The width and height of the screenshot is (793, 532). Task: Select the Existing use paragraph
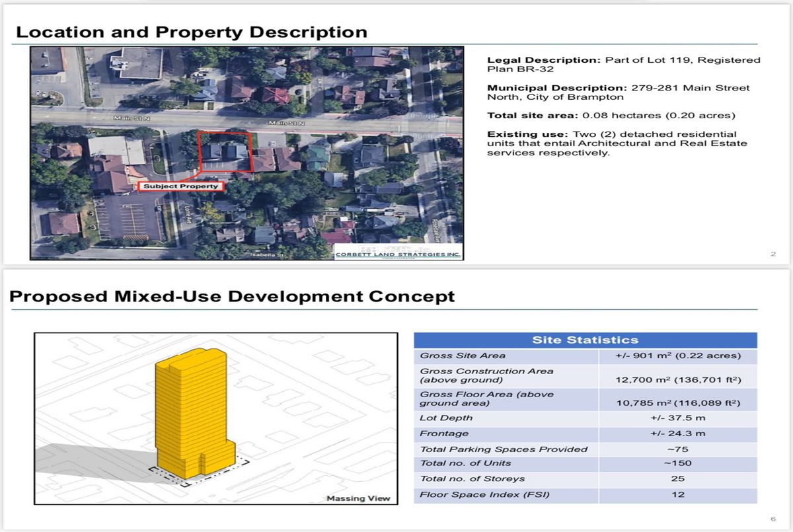tap(617, 143)
